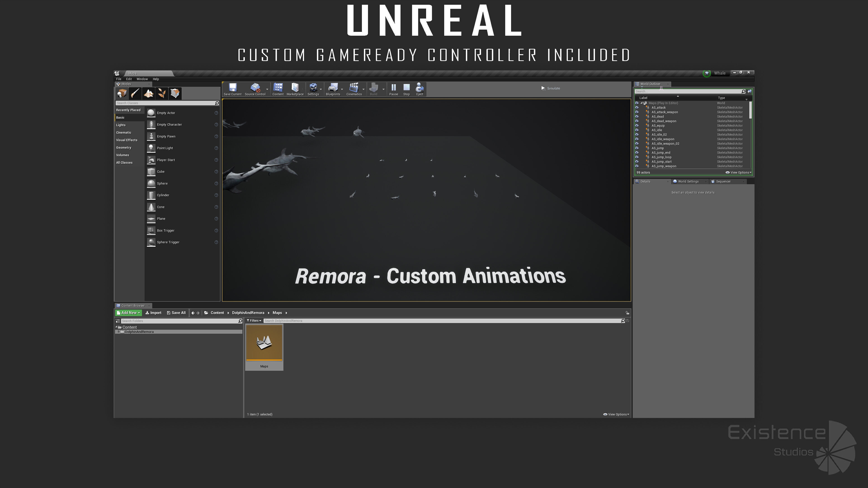Click the Save All button

tap(176, 313)
